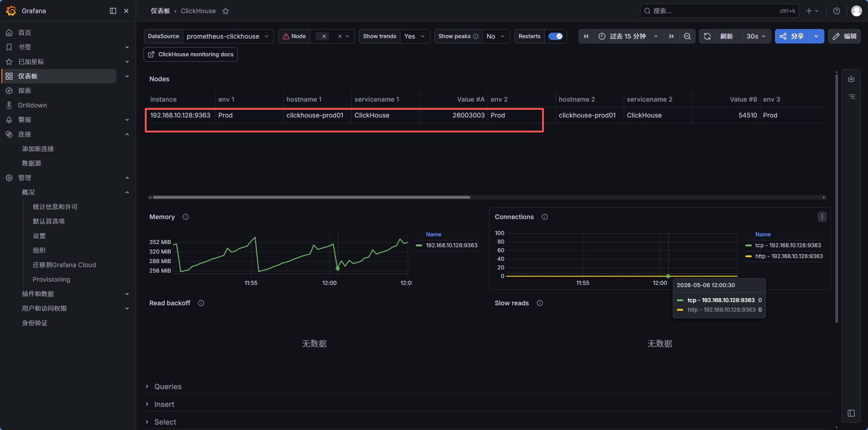Open the 30s refresh interval dropdown
Viewport: 868px width, 430px height.
point(756,36)
